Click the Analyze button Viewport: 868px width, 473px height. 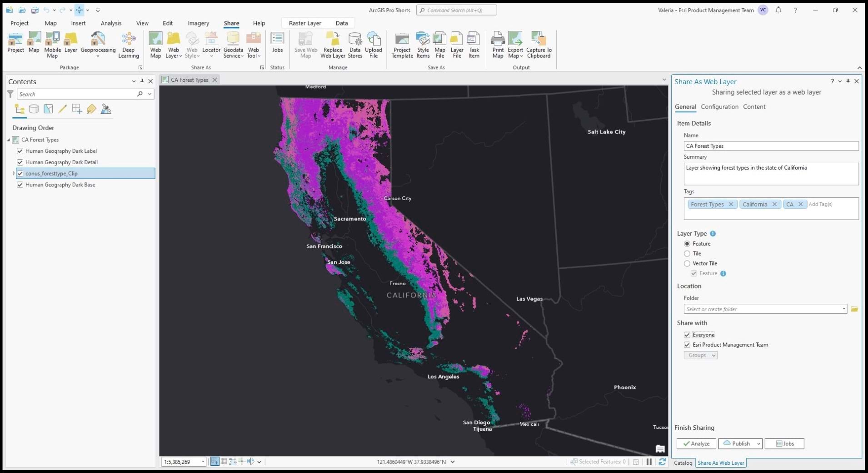pos(696,443)
